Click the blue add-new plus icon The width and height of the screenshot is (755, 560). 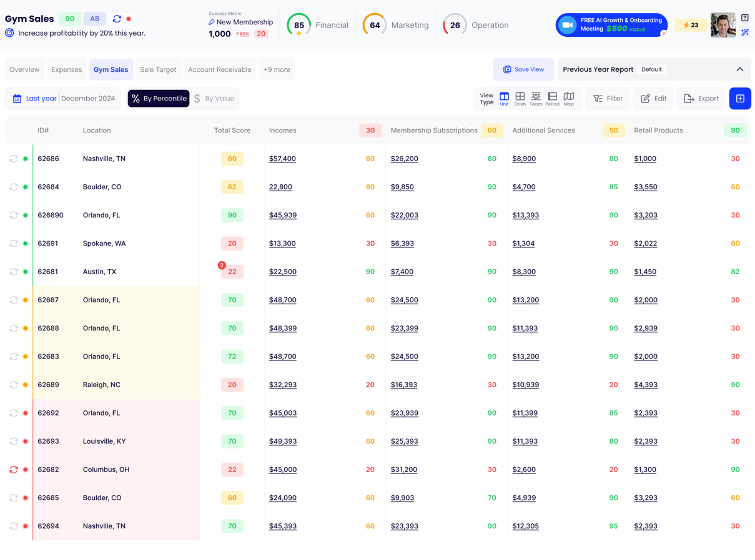[x=740, y=99]
